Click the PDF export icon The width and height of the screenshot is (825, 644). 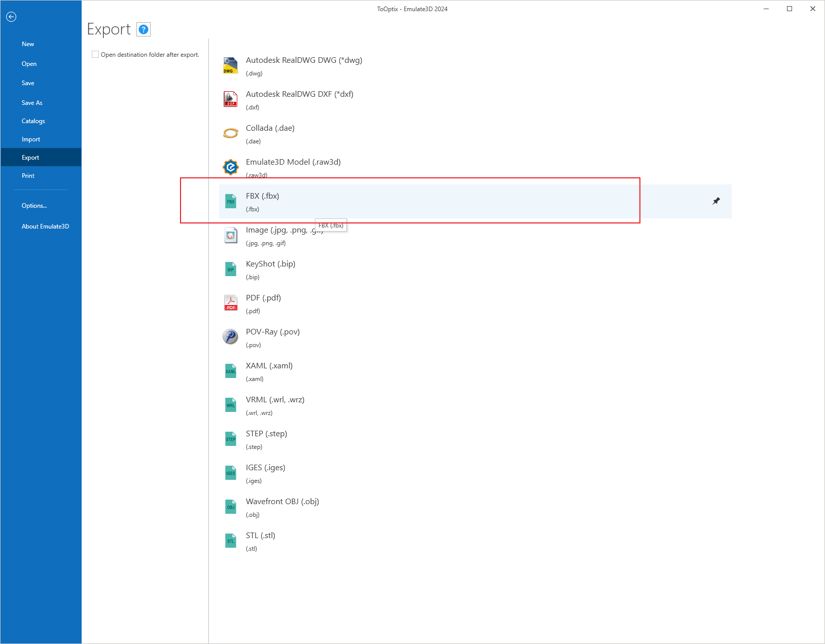(x=231, y=303)
